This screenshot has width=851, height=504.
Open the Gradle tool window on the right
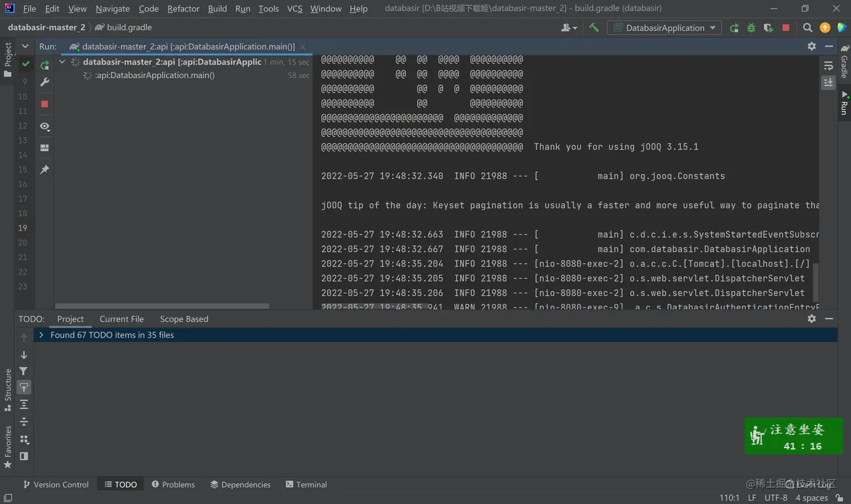click(x=844, y=62)
